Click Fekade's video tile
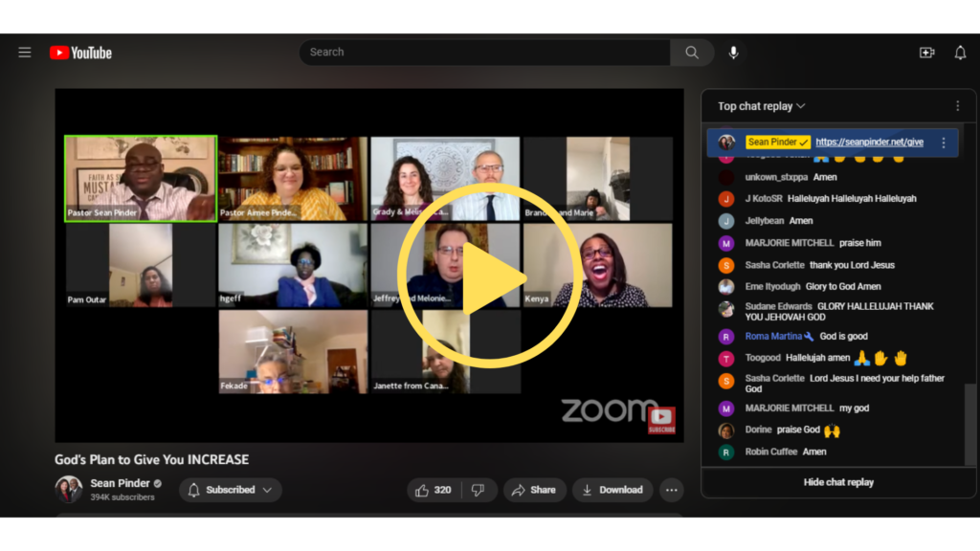Viewport: 980px width, 551px height. click(x=293, y=352)
